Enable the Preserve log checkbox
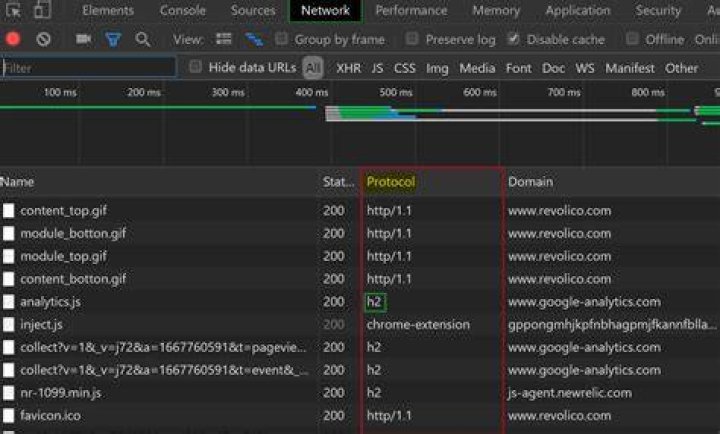 coord(412,39)
